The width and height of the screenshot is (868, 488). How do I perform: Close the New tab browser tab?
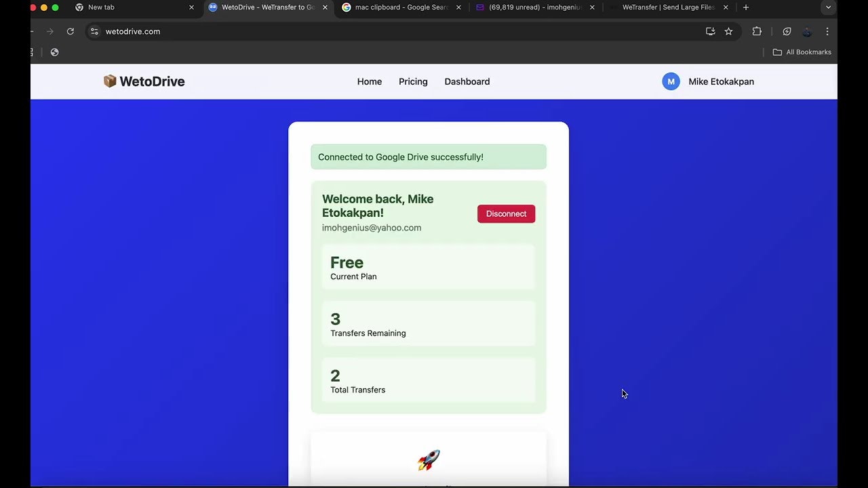(x=191, y=7)
